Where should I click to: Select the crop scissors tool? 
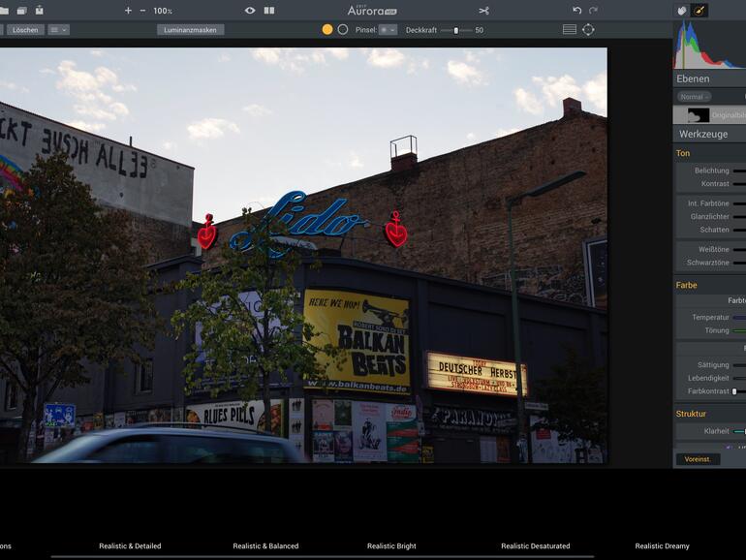pyautogui.click(x=484, y=11)
